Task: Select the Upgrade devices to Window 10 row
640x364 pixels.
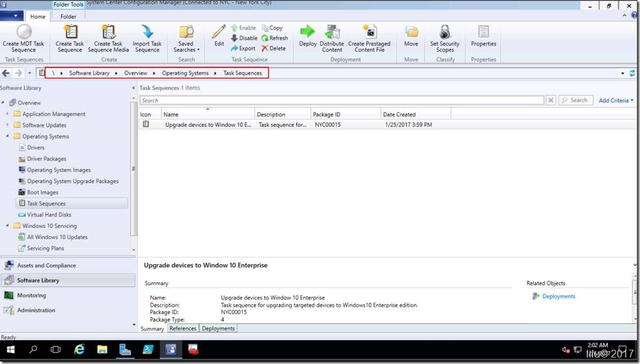Action: (387, 125)
